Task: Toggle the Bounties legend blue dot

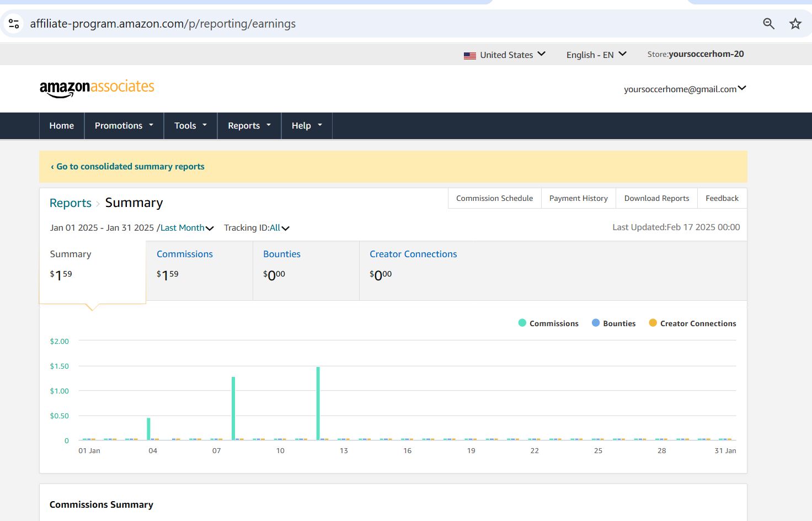Action: coord(596,323)
